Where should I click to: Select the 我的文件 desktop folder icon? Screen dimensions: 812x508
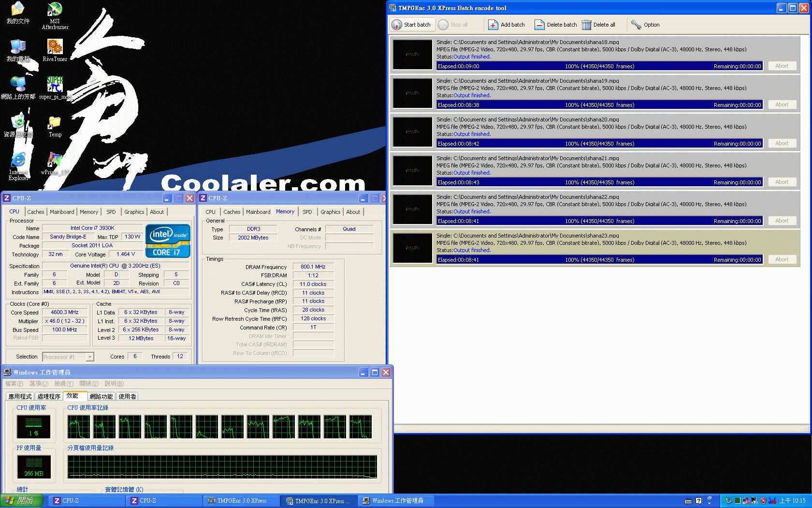click(18, 13)
